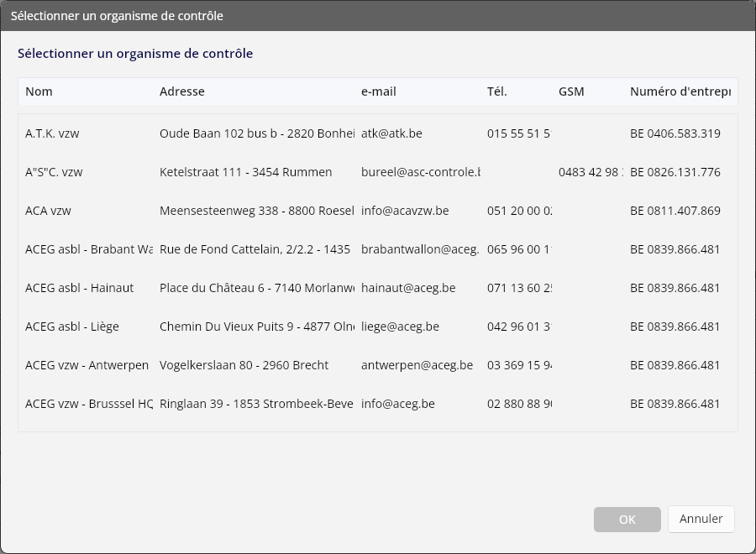Screen dimensions: 756x554
Task: Click the Tél. column header
Action: pos(496,91)
